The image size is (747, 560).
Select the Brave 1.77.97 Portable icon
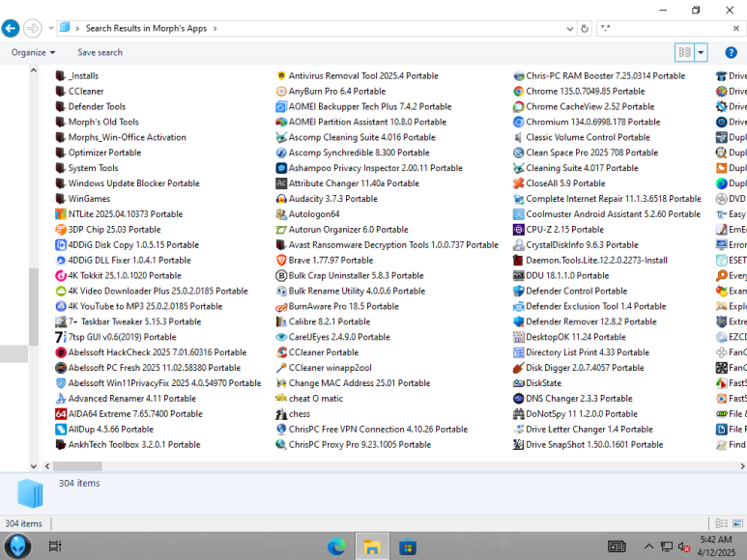point(281,261)
